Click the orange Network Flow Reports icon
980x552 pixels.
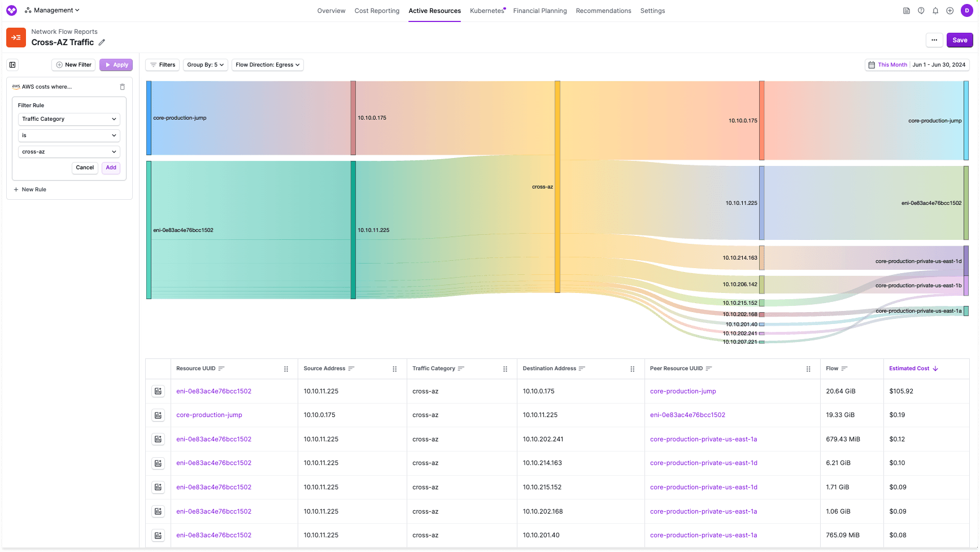(16, 37)
